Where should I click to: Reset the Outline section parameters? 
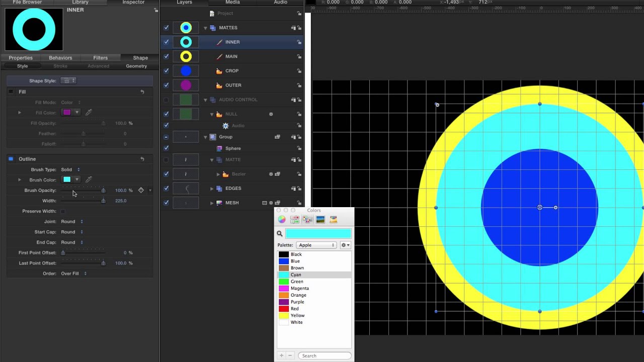142,159
